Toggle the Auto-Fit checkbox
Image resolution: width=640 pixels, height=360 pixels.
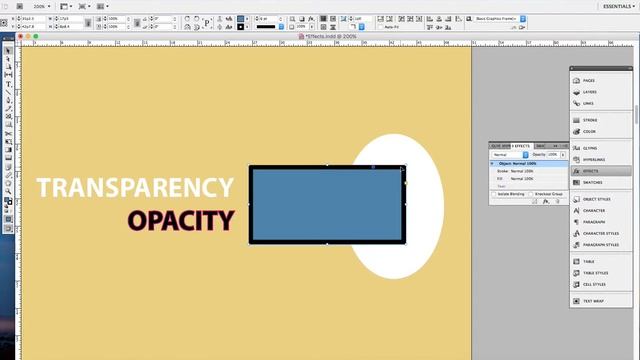(x=381, y=27)
